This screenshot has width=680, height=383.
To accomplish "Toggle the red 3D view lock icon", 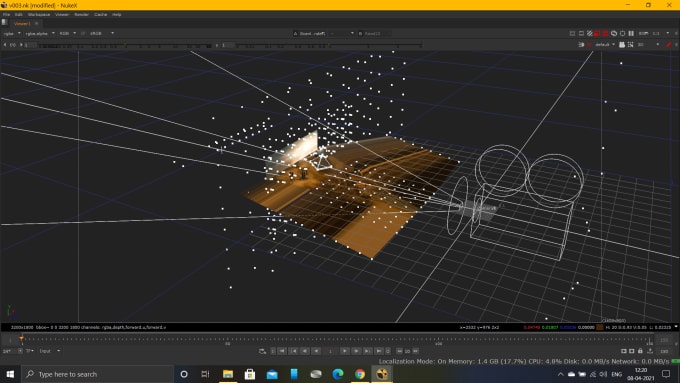I will click(590, 45).
